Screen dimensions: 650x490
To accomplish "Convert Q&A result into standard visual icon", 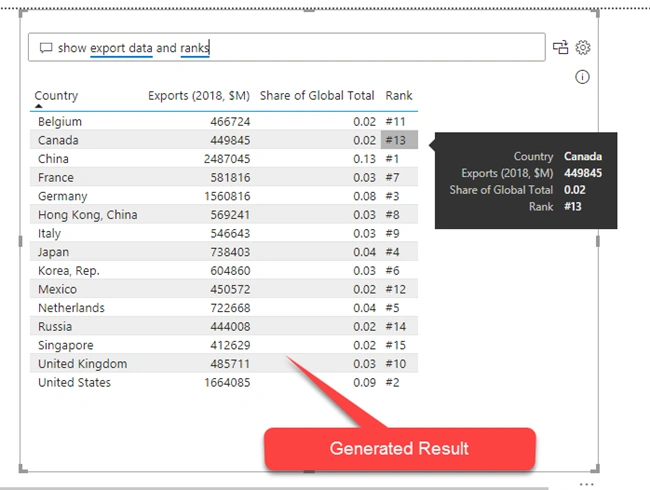I will (x=560, y=48).
